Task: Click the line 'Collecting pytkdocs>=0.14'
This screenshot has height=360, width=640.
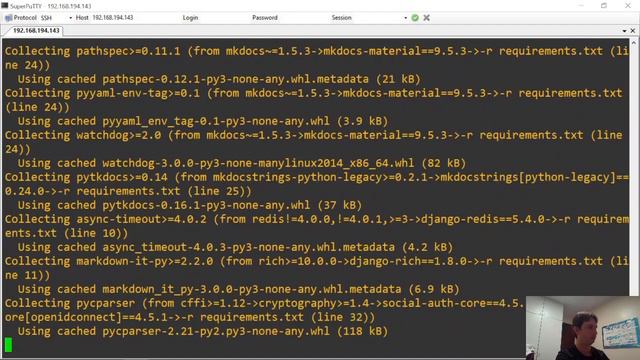Action: click(86, 177)
